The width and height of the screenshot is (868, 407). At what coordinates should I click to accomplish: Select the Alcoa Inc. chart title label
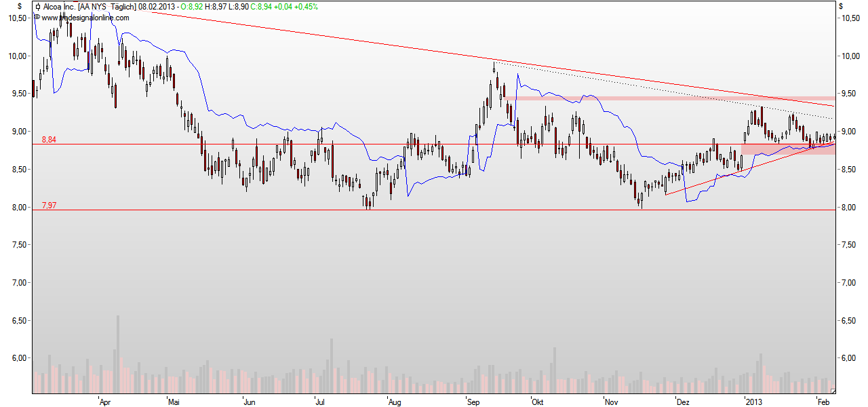click(59, 7)
